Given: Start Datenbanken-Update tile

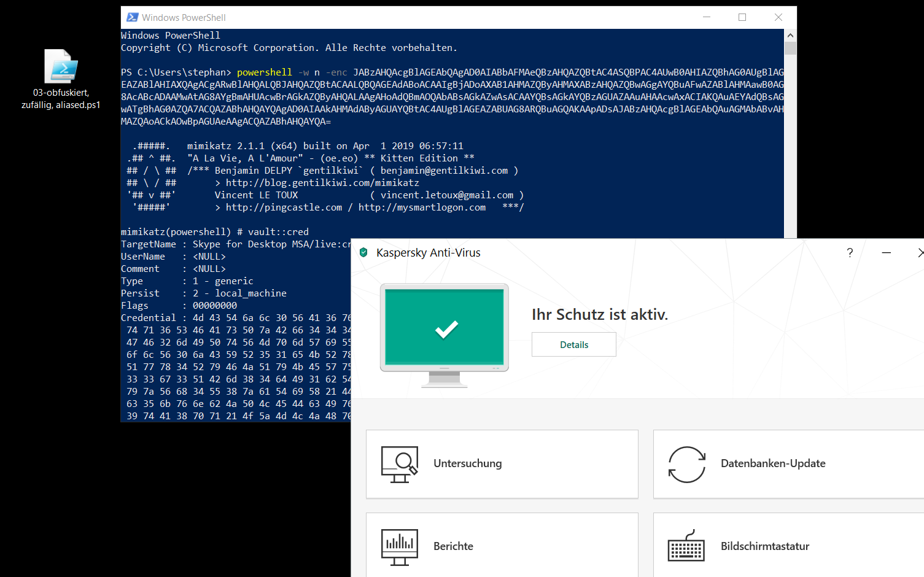Looking at the screenshot, I should pyautogui.click(x=788, y=464).
